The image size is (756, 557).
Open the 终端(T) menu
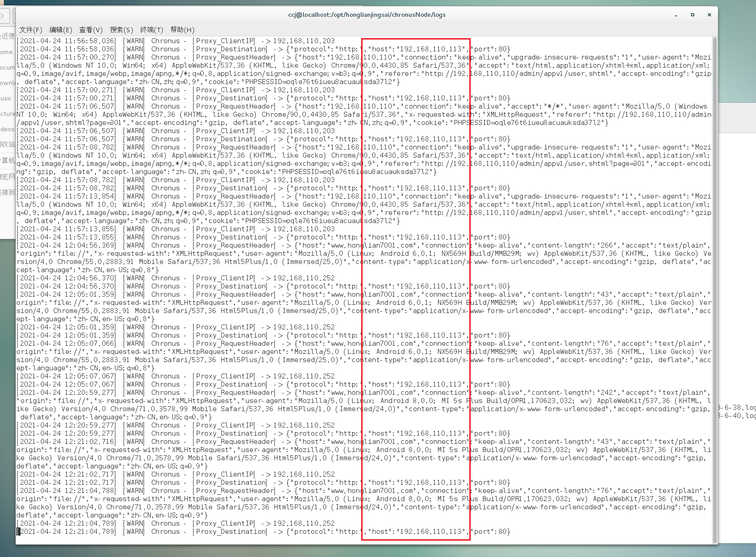pos(151,30)
